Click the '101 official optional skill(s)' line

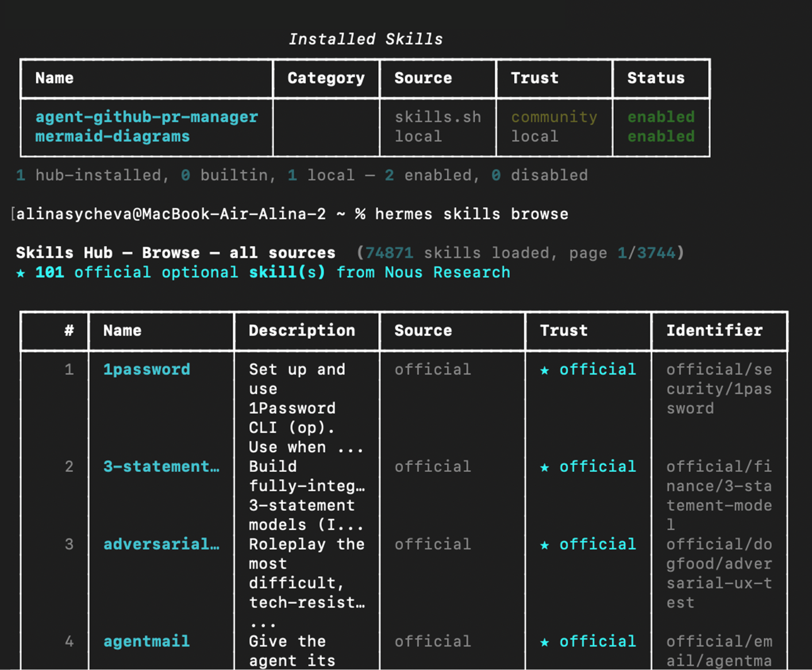coord(263,272)
